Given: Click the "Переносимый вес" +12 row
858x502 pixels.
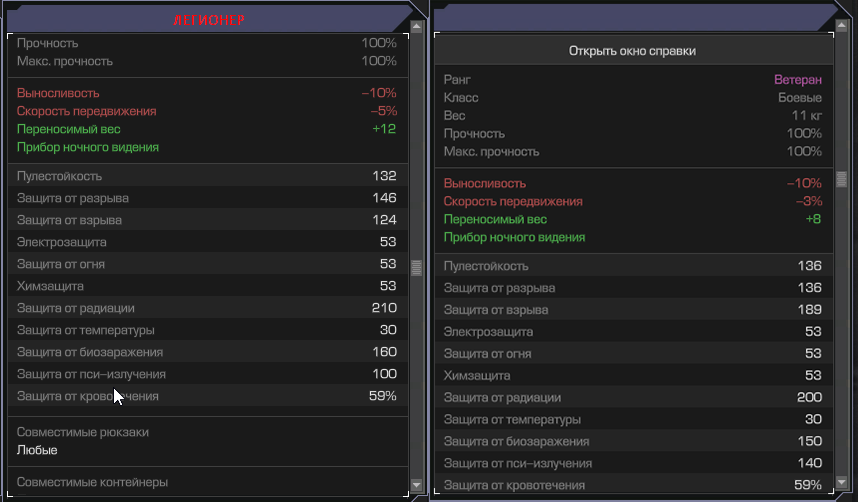Looking at the screenshot, I should 207,129.
